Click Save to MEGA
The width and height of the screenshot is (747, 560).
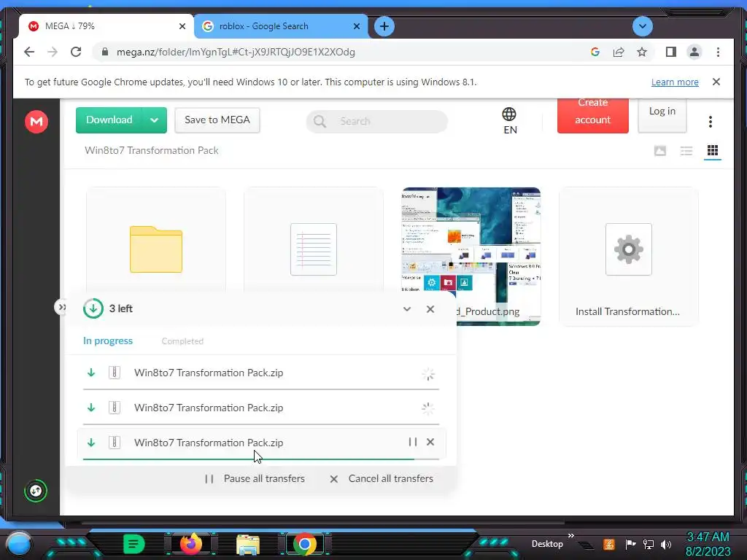click(217, 120)
